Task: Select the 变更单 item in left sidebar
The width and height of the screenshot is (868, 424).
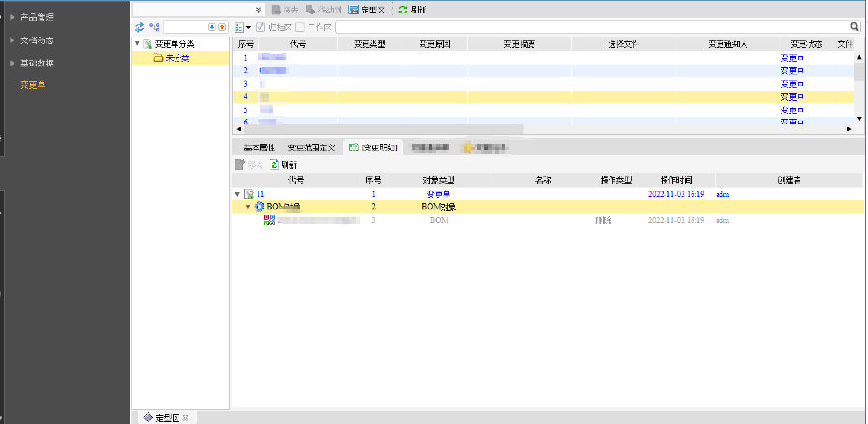Action: (x=34, y=85)
